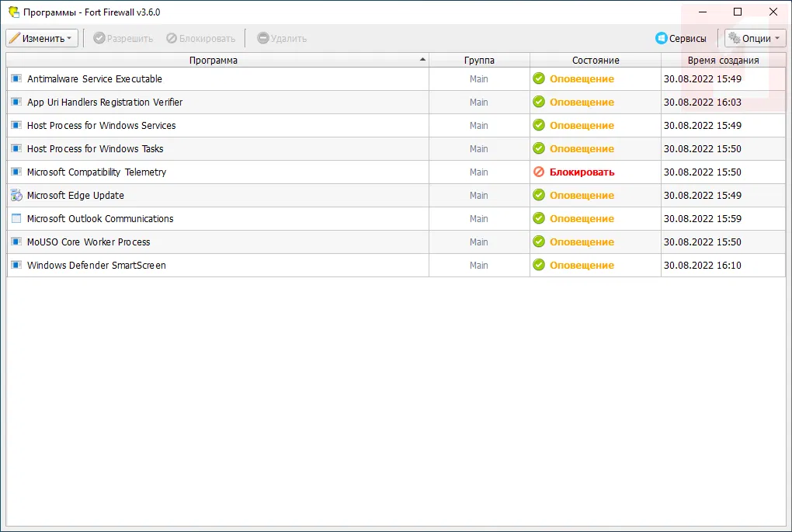Click creation time 30.08.2022 16:10

coord(703,265)
